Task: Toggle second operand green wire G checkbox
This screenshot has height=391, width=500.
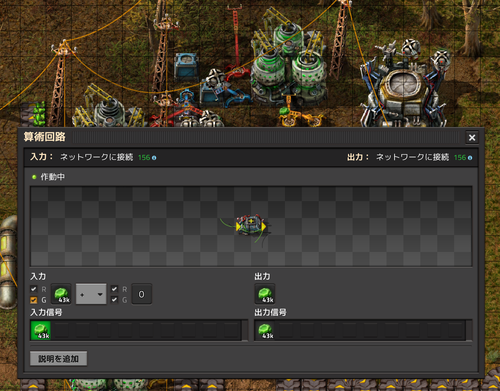Action: point(114,300)
